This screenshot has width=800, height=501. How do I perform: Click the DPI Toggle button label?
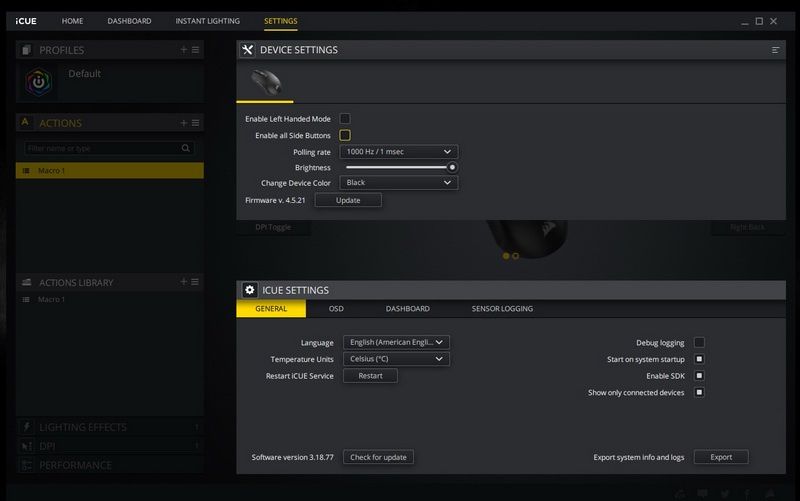273,227
